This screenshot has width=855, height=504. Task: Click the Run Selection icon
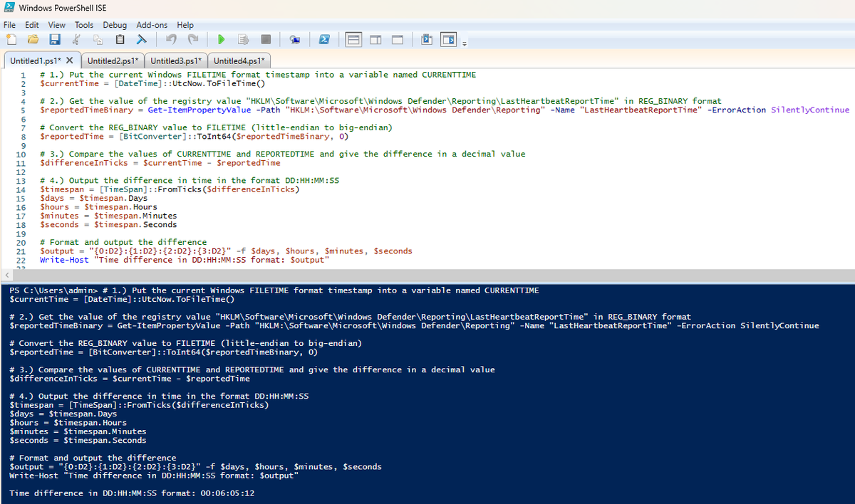point(242,39)
